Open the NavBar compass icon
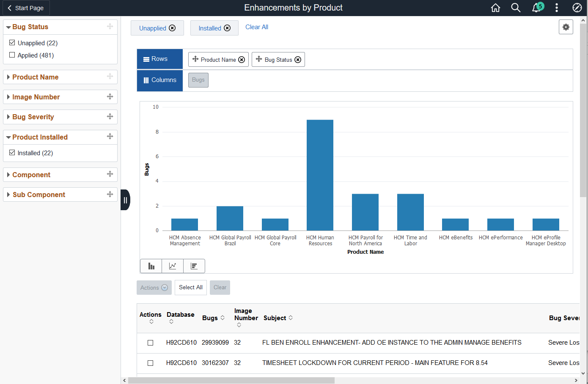Screen dimensions: 588x384 pyautogui.click(x=577, y=8)
